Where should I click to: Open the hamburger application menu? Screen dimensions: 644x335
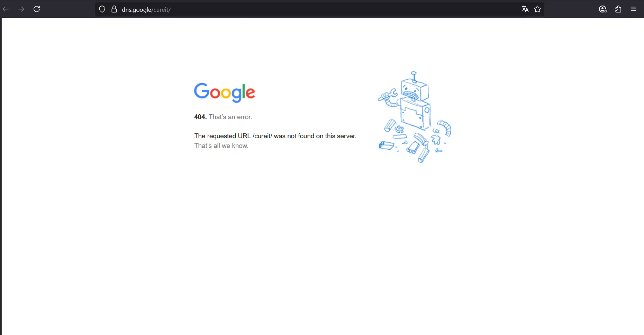click(x=634, y=9)
